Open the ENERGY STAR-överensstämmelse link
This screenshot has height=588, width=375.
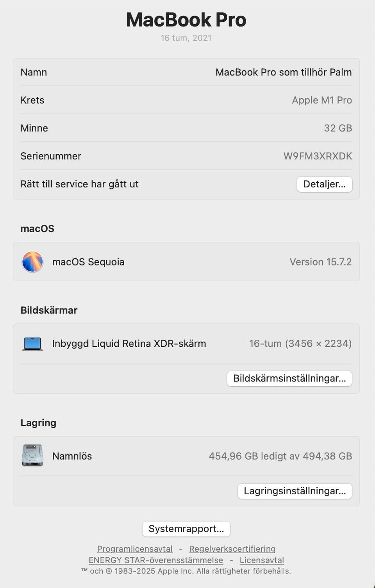tap(156, 560)
